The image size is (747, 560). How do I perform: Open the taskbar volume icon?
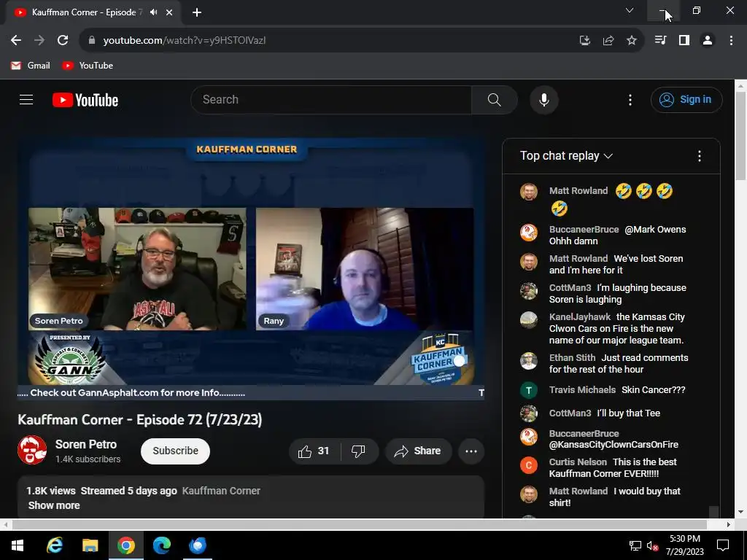(653, 545)
